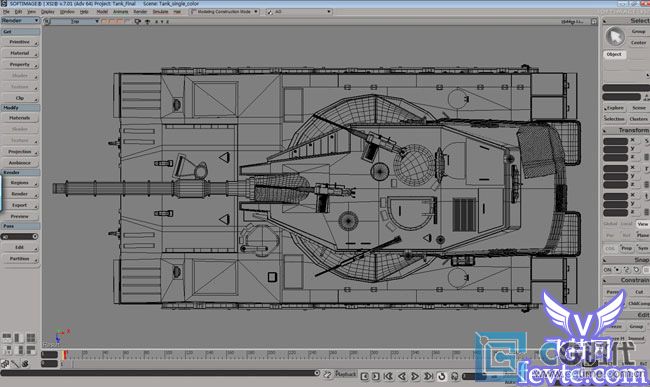Click the Group selection button

pyautogui.click(x=639, y=31)
